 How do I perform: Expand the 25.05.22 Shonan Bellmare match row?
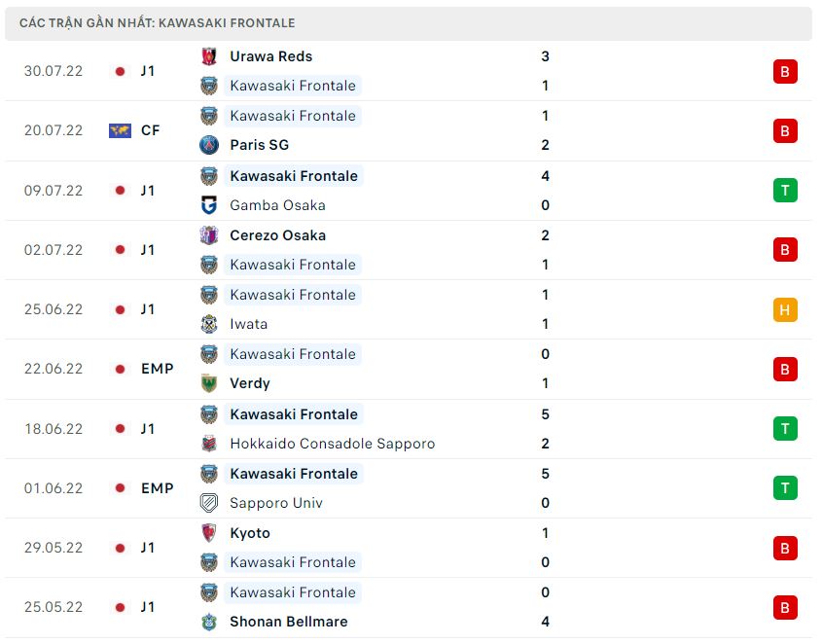(409, 606)
